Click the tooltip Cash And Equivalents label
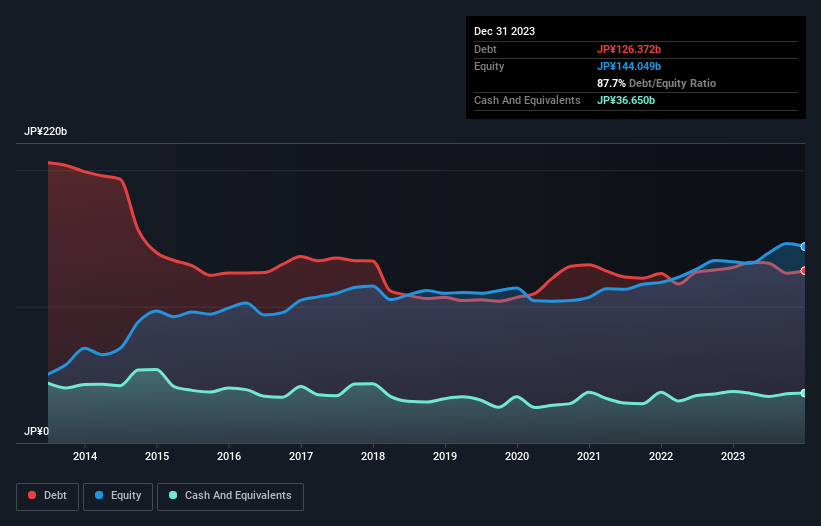This screenshot has height=526, width=821. point(527,100)
